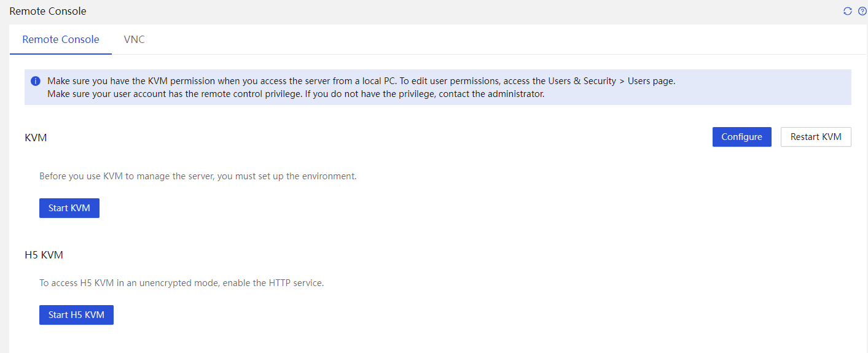Start the H5 KVM console
868x353 pixels.
tap(76, 315)
